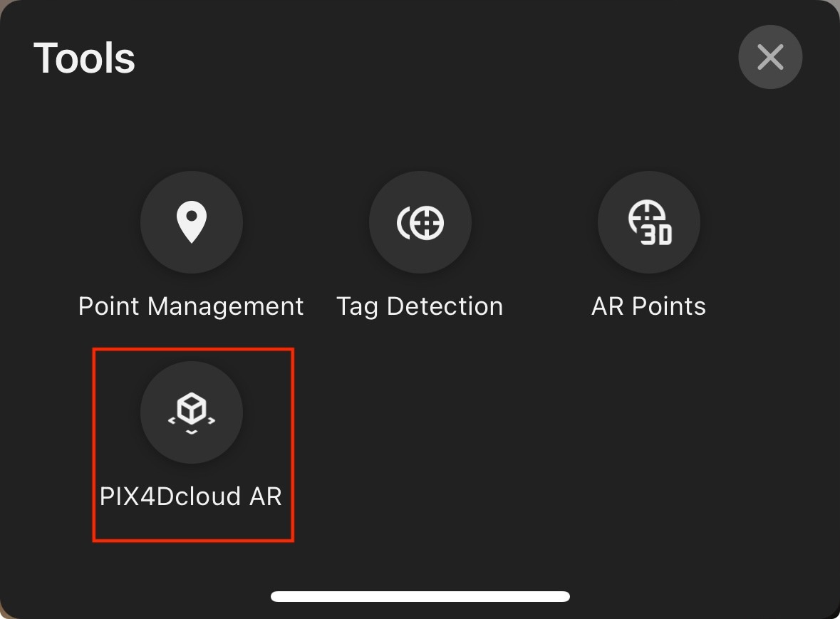The height and width of the screenshot is (619, 840).
Task: Tap the home indicator bar
Action: pyautogui.click(x=420, y=596)
